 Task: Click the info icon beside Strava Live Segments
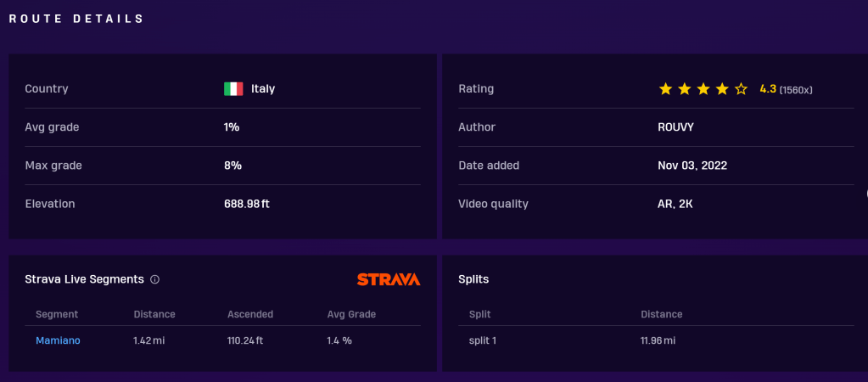(x=154, y=279)
